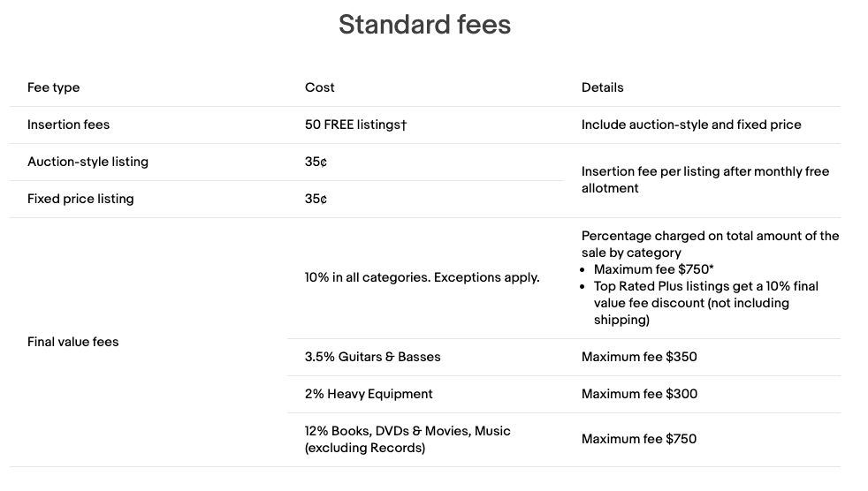The width and height of the screenshot is (868, 491).
Task: Select "10% in all categories" cost text
Action: (422, 277)
